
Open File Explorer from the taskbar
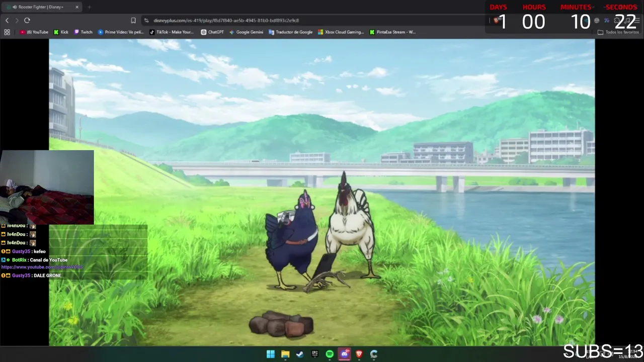(x=285, y=354)
